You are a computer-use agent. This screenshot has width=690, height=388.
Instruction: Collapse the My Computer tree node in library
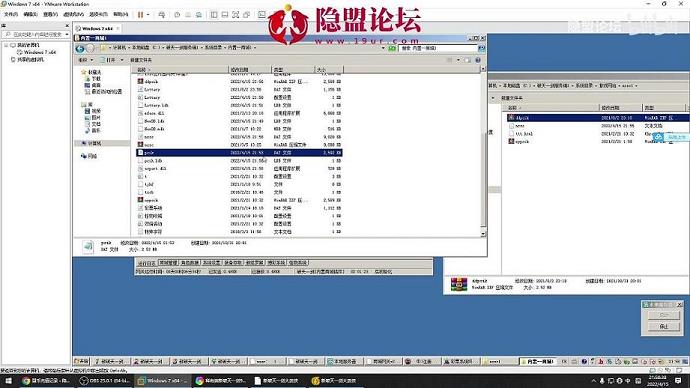click(x=6, y=45)
